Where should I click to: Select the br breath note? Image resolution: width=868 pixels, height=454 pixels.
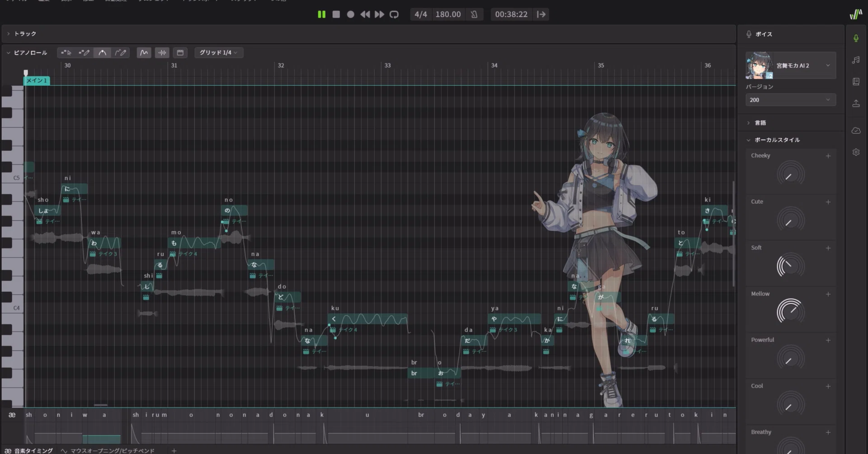click(x=421, y=373)
